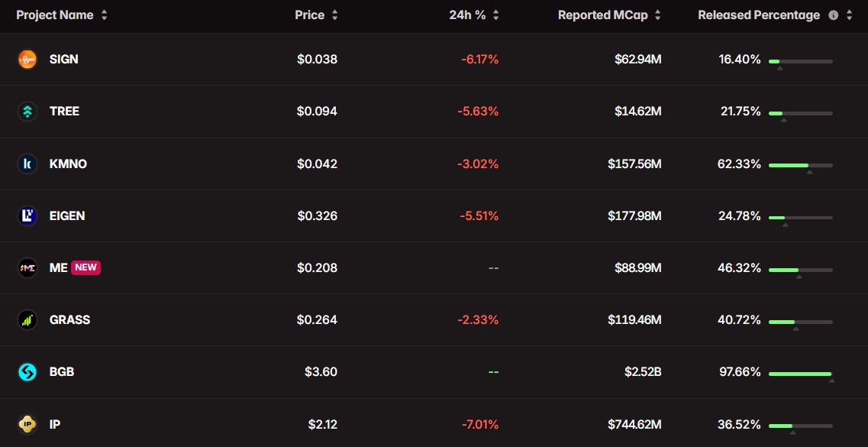Click the GRASS token logo icon
The image size is (868, 447).
click(x=27, y=319)
